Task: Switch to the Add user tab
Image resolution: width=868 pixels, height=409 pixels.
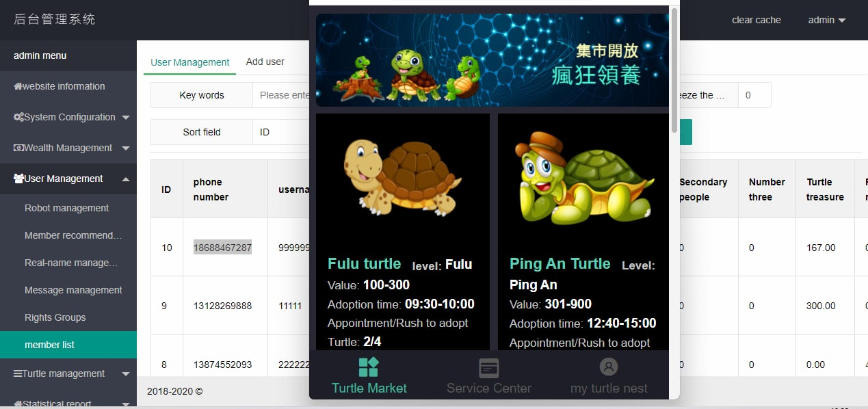Action: coord(265,61)
